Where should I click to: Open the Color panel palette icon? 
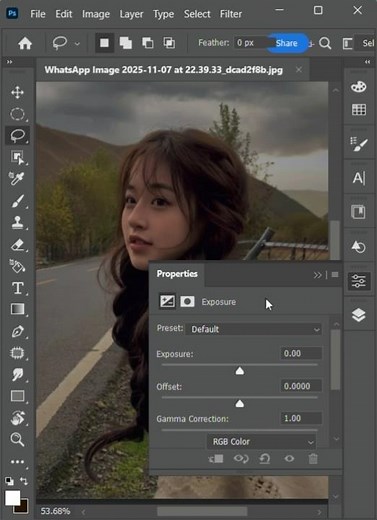pos(359,87)
